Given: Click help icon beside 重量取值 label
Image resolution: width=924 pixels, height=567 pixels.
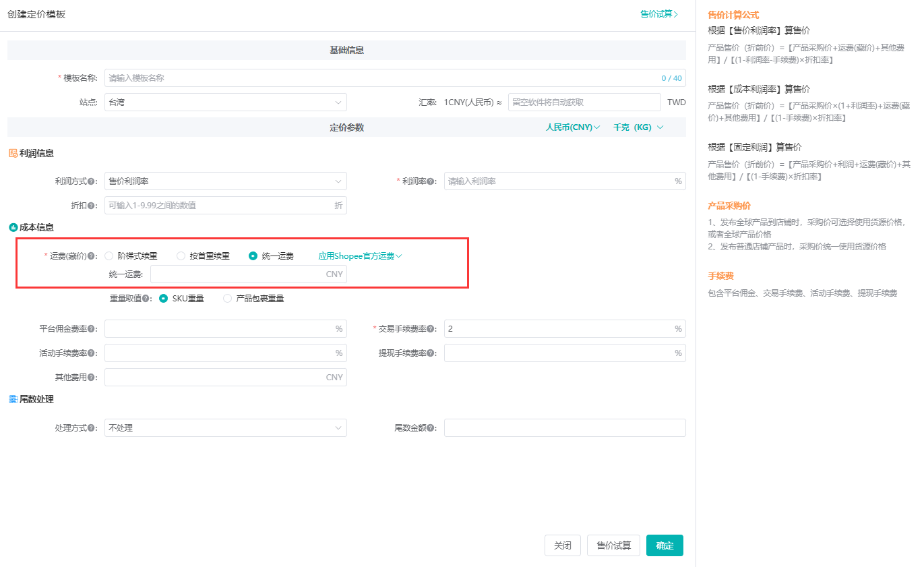Looking at the screenshot, I should coord(146,299).
